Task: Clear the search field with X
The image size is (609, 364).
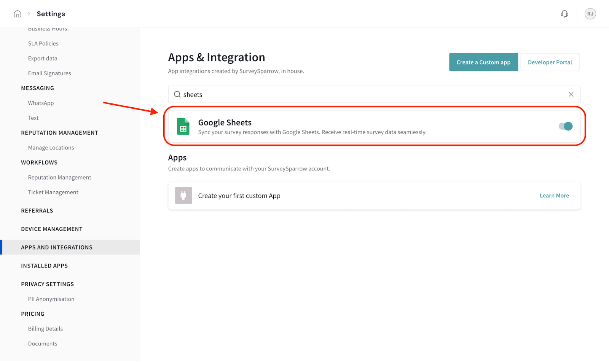Action: pyautogui.click(x=571, y=94)
